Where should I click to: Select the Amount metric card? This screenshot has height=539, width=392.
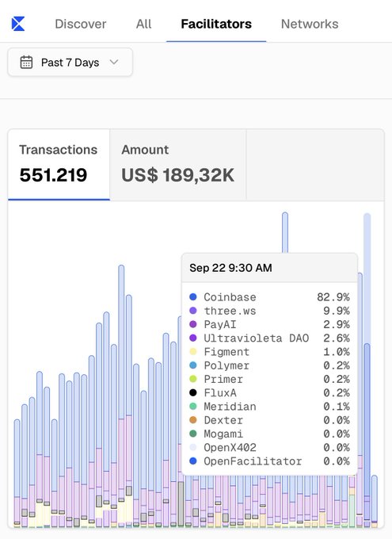point(178,165)
